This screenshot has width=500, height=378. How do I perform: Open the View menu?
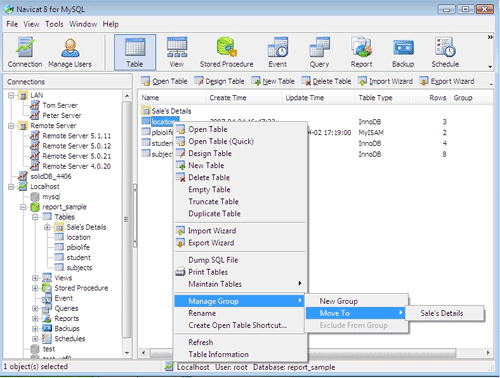coord(31,24)
